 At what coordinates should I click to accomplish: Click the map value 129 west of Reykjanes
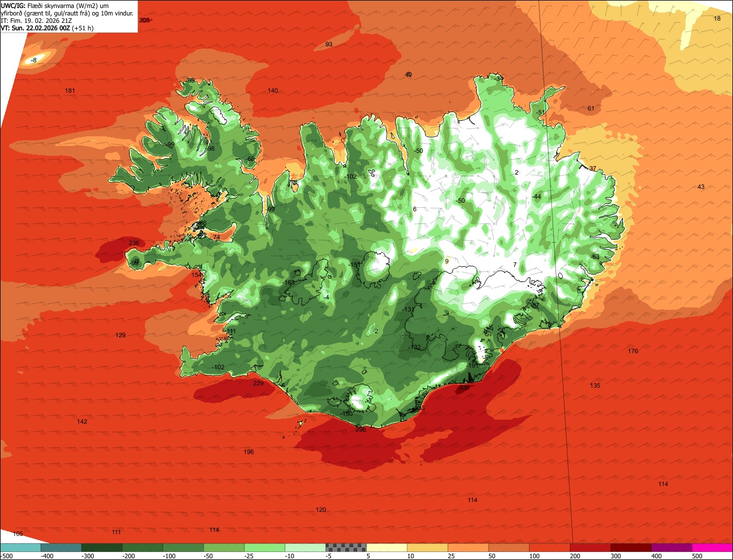[120, 335]
